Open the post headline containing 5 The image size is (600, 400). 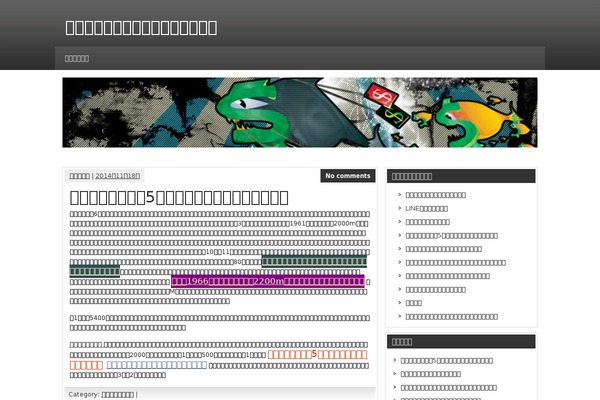click(179, 198)
